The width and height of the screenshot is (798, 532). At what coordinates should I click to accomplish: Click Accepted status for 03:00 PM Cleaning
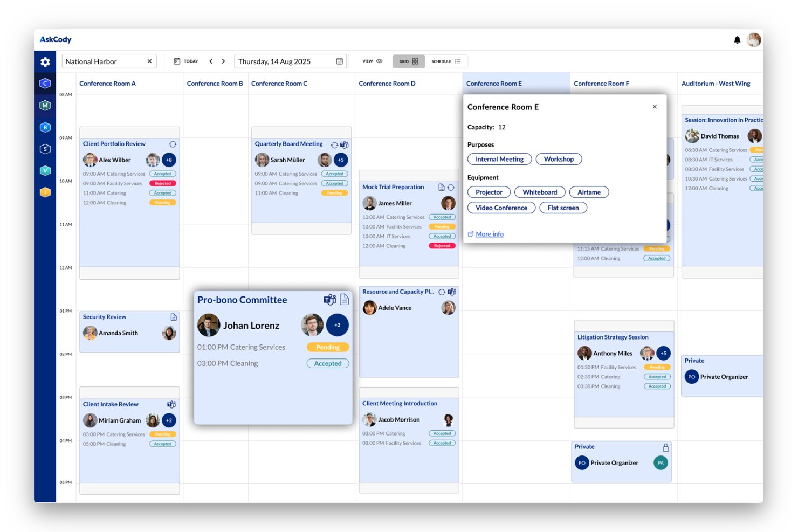328,363
